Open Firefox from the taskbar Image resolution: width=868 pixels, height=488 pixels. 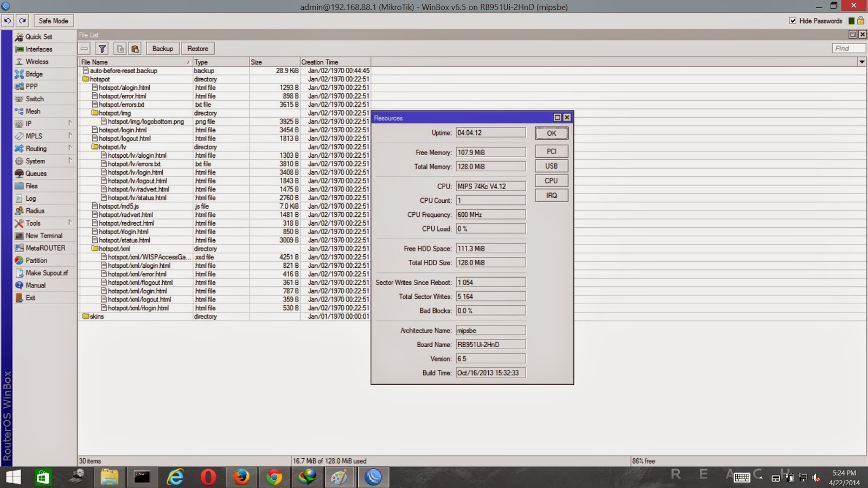pos(241,477)
